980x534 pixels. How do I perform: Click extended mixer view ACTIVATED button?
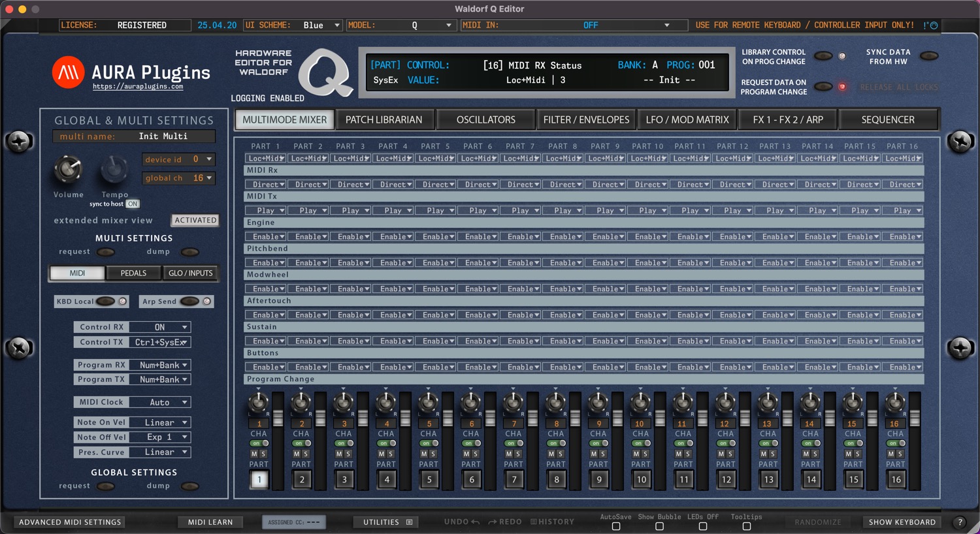point(195,221)
